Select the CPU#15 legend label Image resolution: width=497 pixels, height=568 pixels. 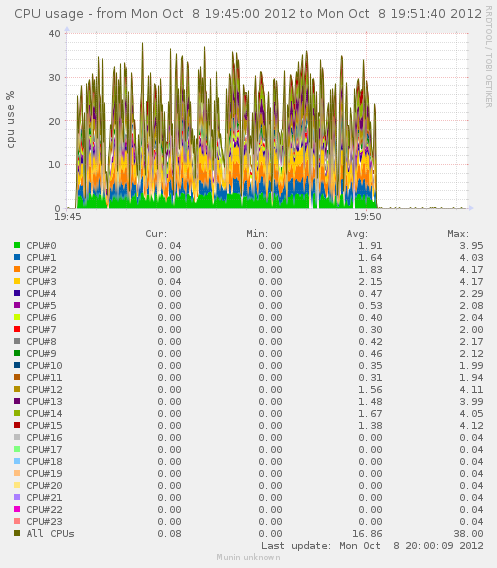pyautogui.click(x=44, y=425)
